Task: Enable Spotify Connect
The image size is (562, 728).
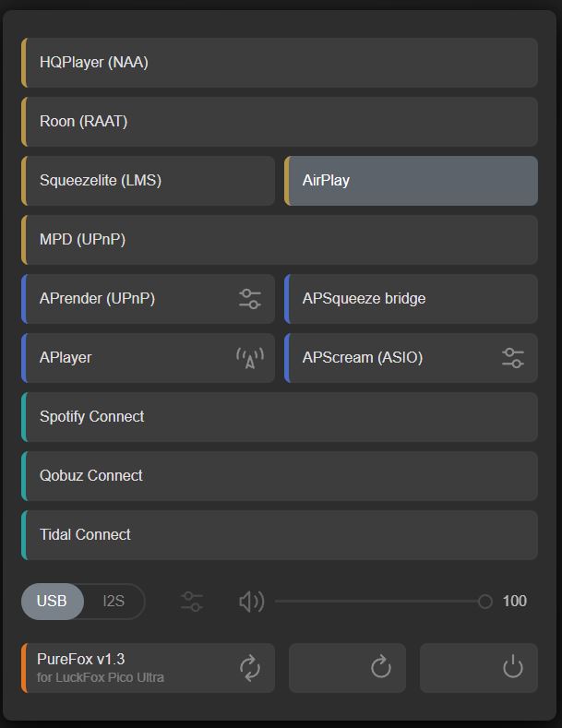Action: [279, 417]
